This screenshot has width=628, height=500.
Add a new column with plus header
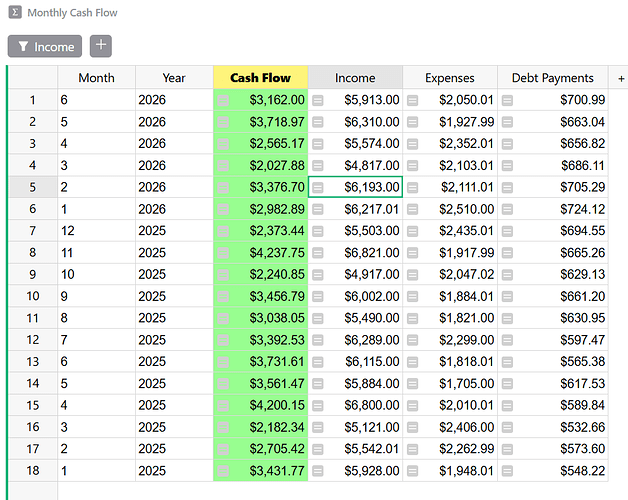[621, 78]
